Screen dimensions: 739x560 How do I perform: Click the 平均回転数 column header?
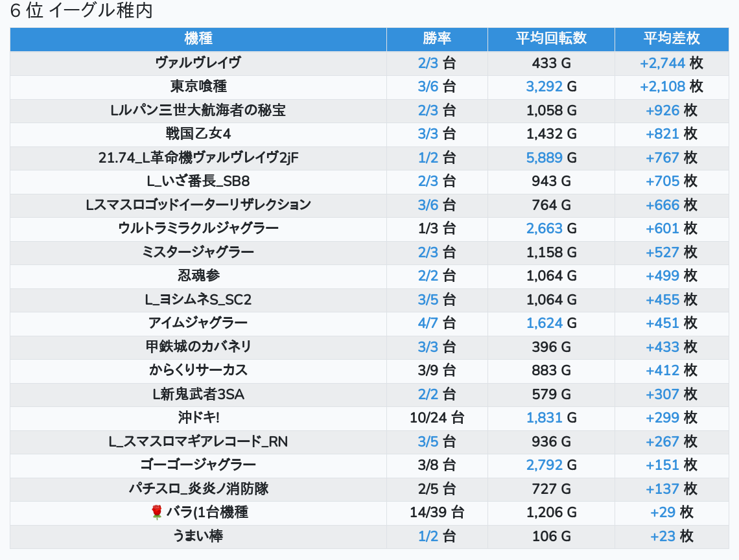[551, 38]
